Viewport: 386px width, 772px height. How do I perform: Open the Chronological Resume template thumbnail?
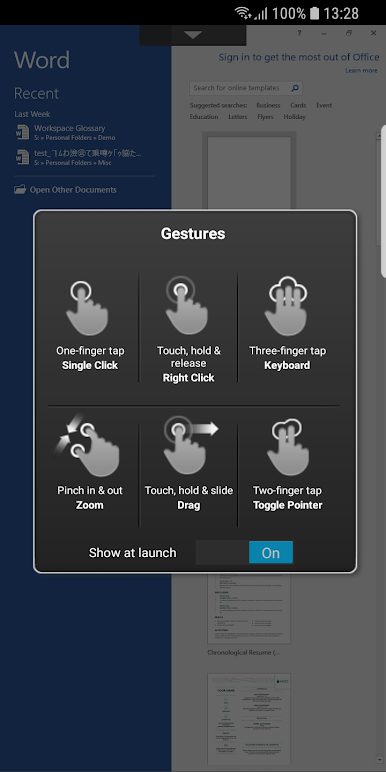249,609
